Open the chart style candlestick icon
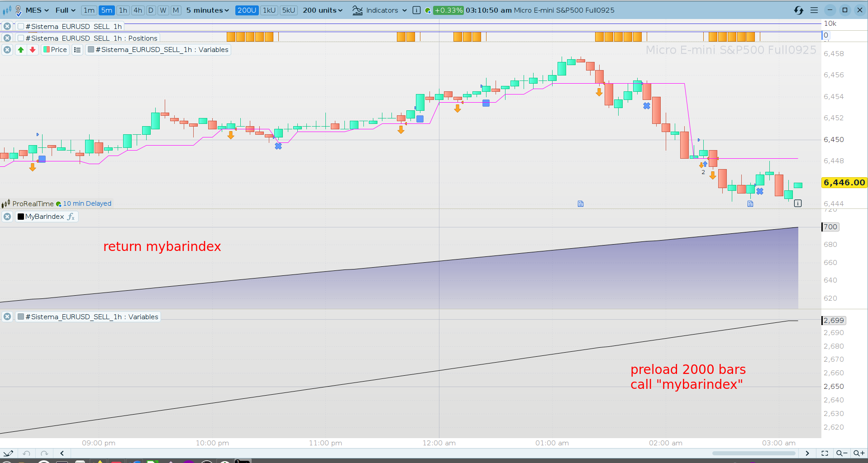This screenshot has width=868, height=463. click(x=7, y=10)
